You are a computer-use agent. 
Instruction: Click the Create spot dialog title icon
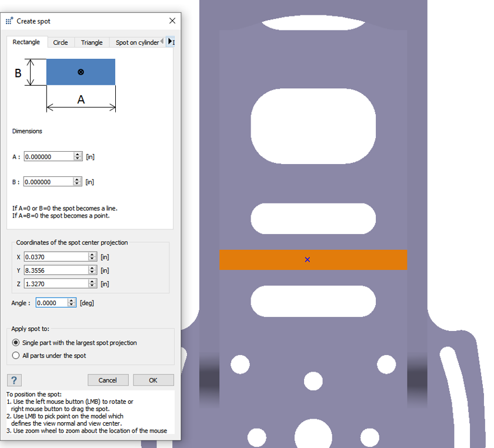[9, 21]
